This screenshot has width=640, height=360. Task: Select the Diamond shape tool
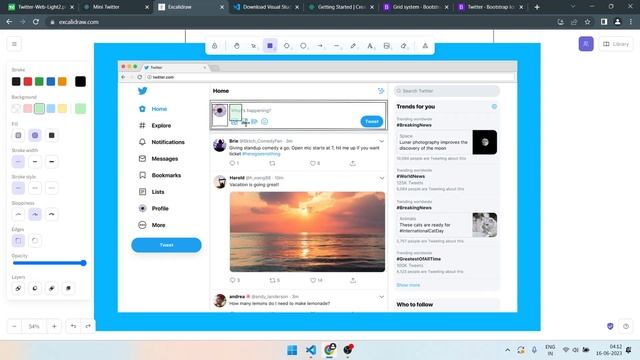point(287,46)
